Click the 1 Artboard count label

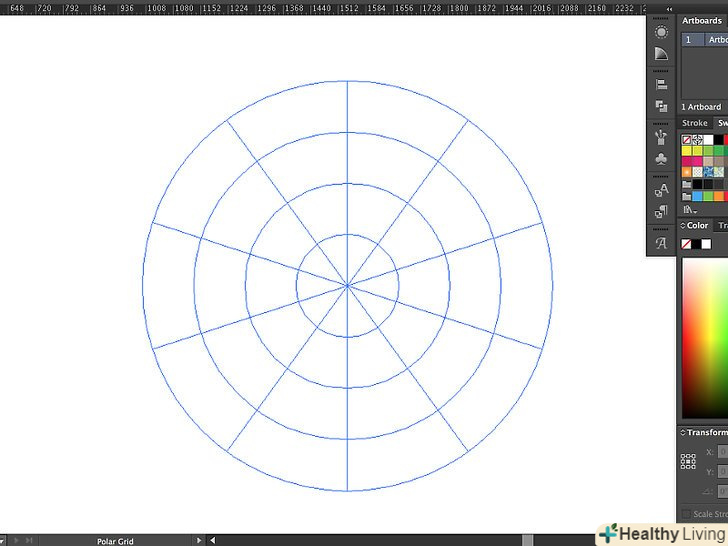tap(701, 107)
